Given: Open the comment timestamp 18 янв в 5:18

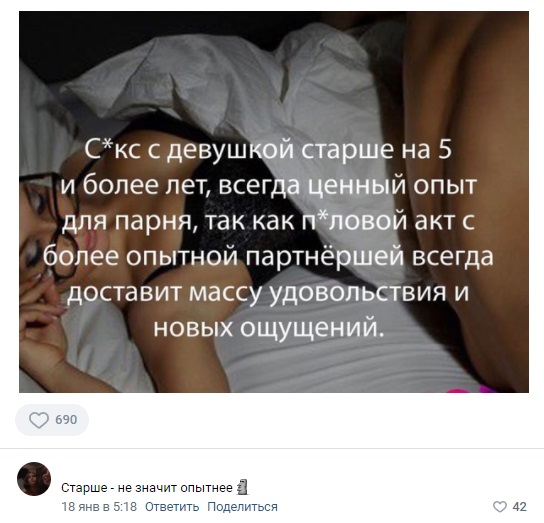Looking at the screenshot, I should 99,507.
